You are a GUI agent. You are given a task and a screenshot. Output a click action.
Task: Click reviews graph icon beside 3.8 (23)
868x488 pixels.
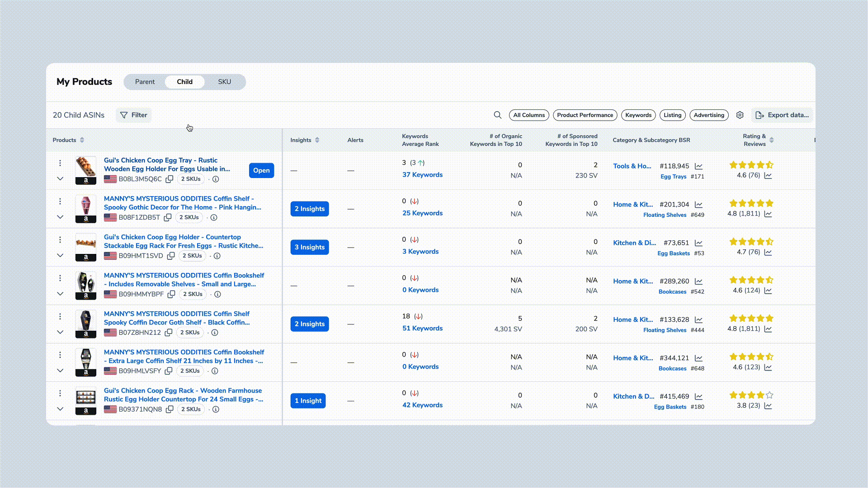pos(768,406)
